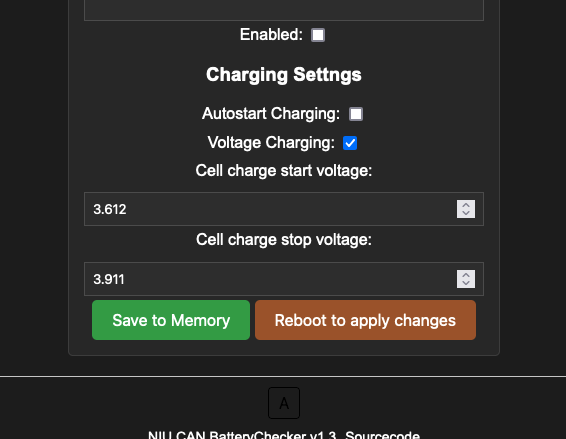
Task: Increase the cell charge stop voltage with the up arrow
Action: pyautogui.click(x=466, y=275)
